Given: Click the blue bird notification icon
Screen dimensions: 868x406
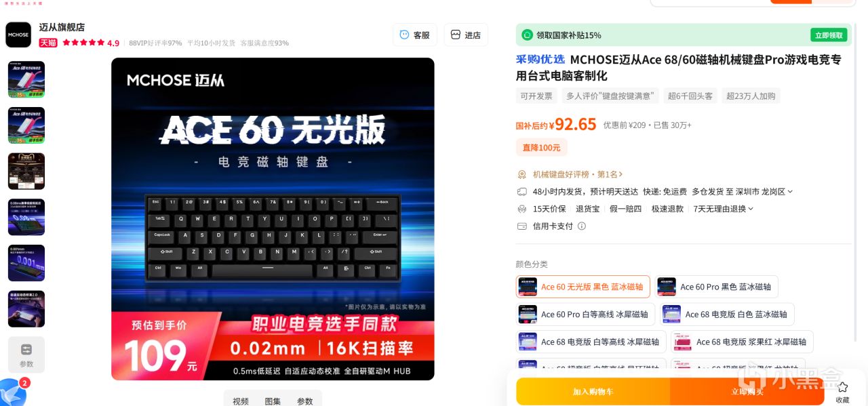Looking at the screenshot, I should (12, 392).
